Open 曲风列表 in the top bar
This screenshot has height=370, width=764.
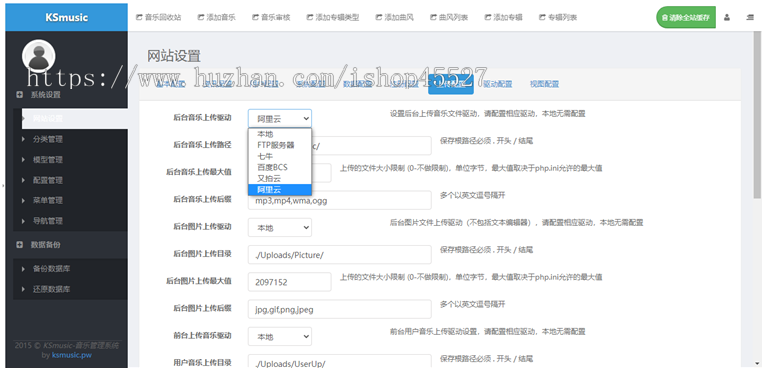(449, 17)
